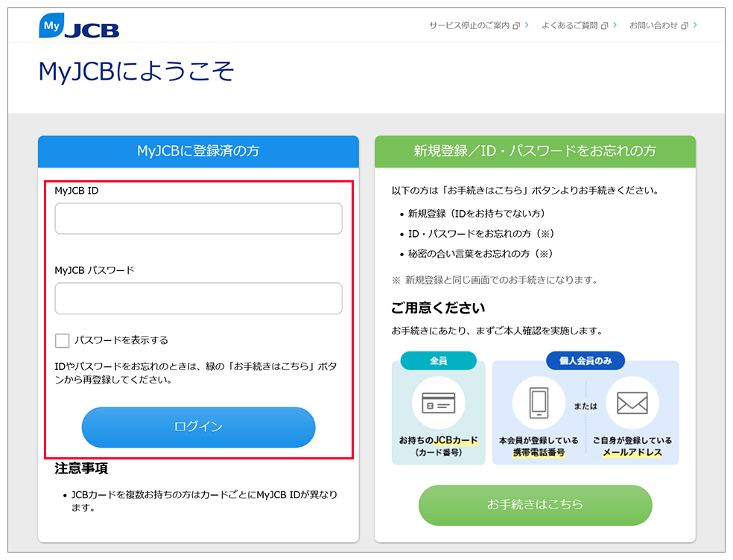Click the 全員 badge label
This screenshot has width=733, height=560.
(x=439, y=361)
